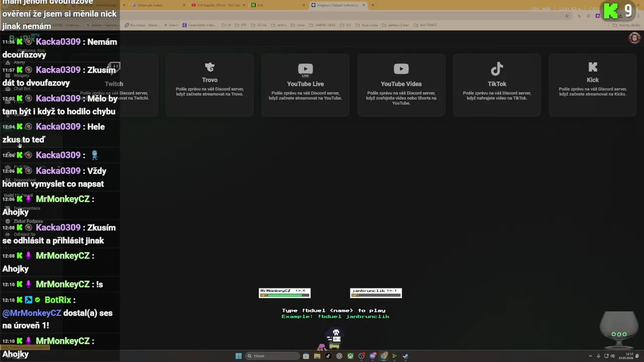Screen dimensions: 644x362
Task: Expand the DTF bookmark folder
Action: [x=241, y=25]
